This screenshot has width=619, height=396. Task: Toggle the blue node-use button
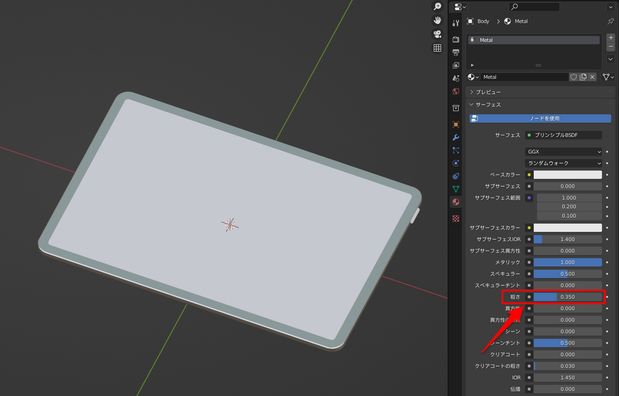click(x=540, y=118)
